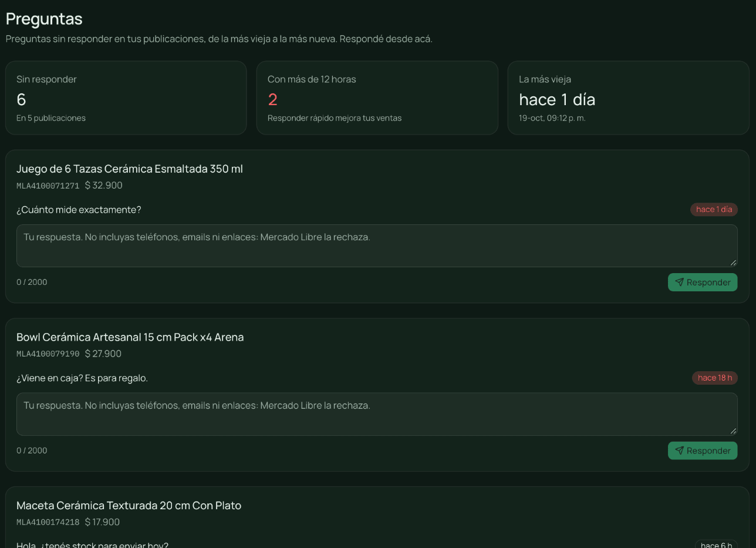Click the '0 / 2000' counter in the Tazas card
Screen dimensions: 756x548
[32, 282]
